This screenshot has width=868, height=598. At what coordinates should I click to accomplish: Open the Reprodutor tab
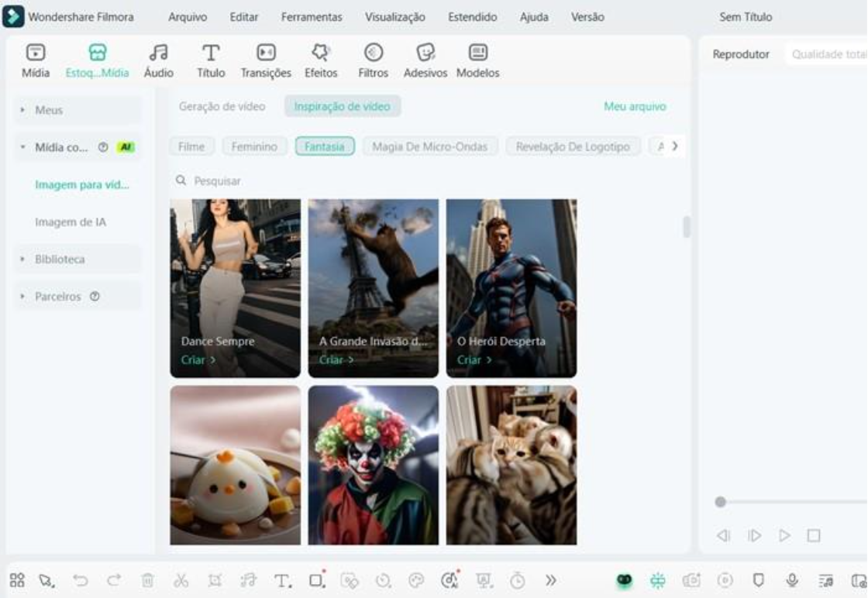741,54
